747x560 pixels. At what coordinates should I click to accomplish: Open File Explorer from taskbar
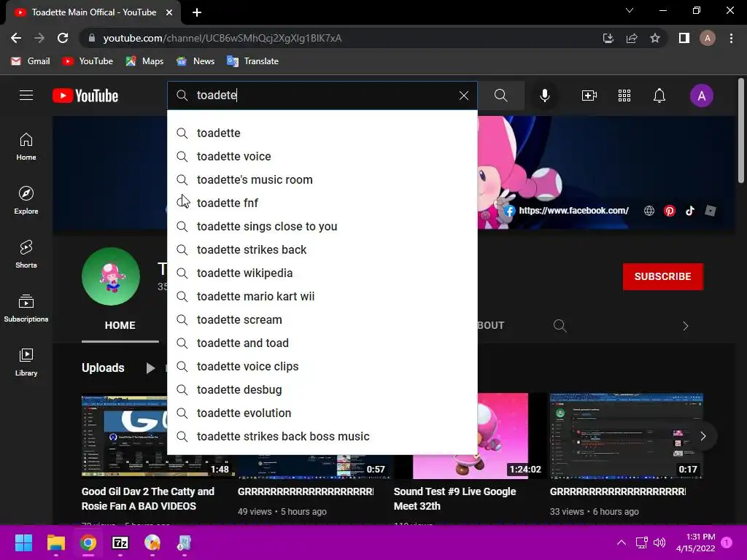(x=55, y=542)
